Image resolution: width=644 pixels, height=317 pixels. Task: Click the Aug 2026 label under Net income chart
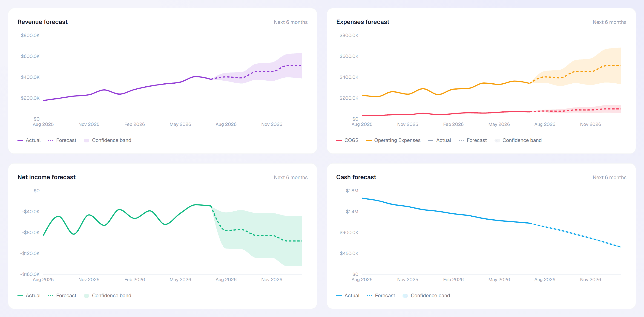[226, 280]
